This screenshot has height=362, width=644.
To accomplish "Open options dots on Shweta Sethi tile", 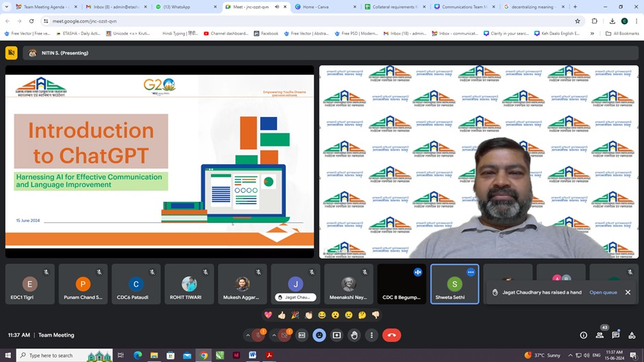I will pyautogui.click(x=471, y=272).
